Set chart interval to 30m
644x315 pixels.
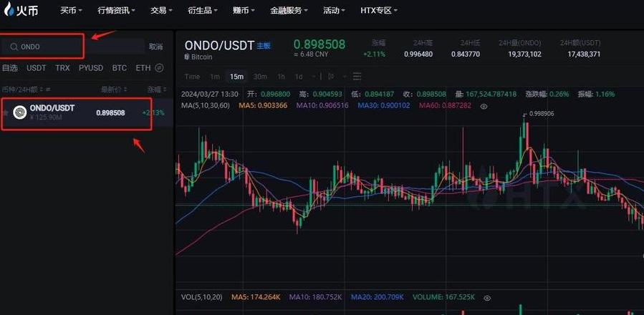260,77
